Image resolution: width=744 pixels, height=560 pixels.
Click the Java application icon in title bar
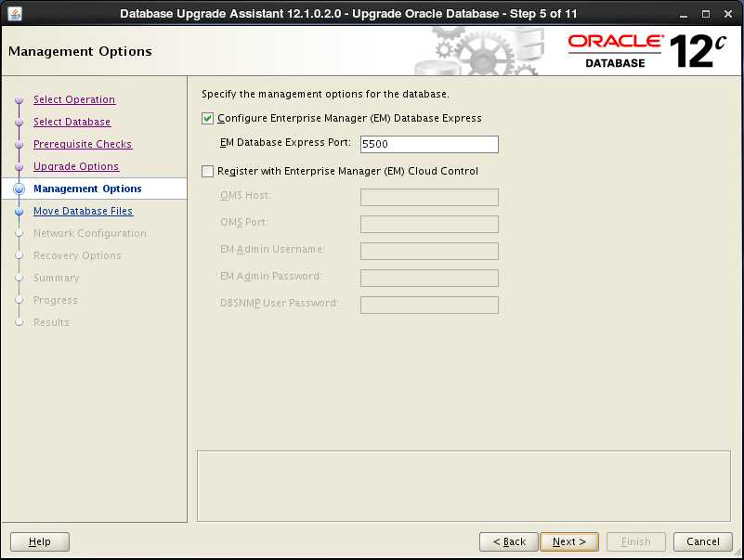pyautogui.click(x=14, y=13)
